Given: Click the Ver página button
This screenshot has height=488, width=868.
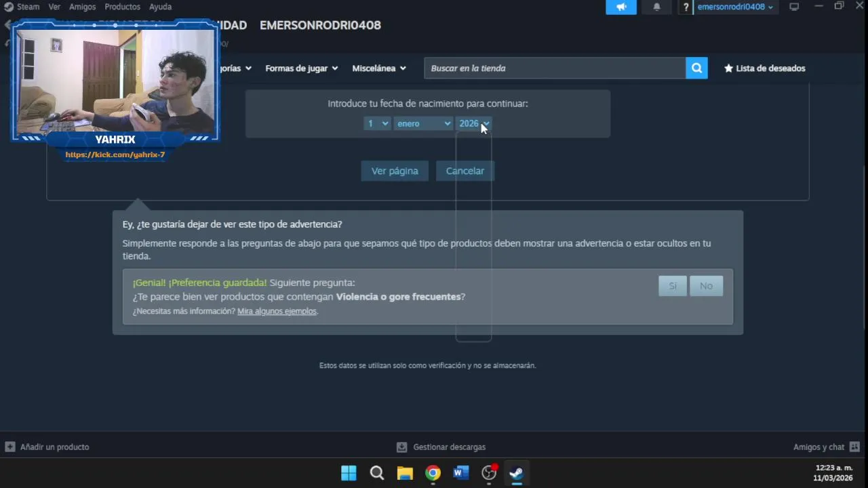Looking at the screenshot, I should coord(395,171).
